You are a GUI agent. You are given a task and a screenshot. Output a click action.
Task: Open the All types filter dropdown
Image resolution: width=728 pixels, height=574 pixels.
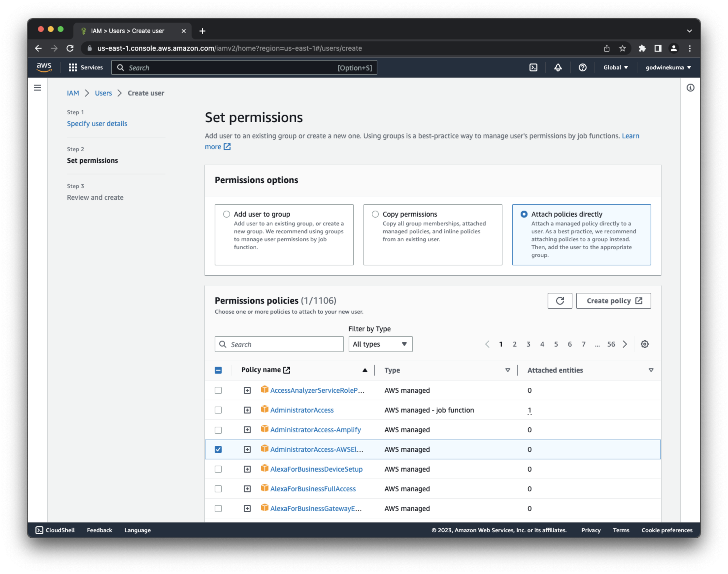[380, 344]
